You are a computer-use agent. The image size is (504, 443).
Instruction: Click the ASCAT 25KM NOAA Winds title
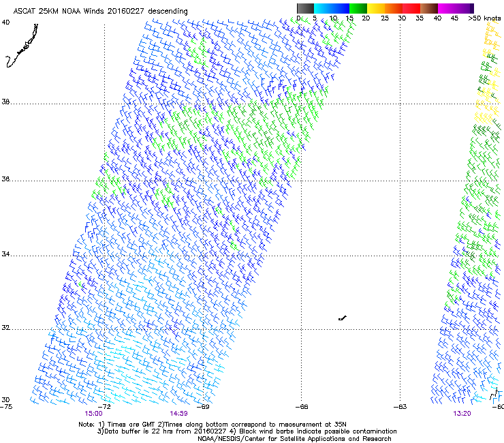pos(100,12)
